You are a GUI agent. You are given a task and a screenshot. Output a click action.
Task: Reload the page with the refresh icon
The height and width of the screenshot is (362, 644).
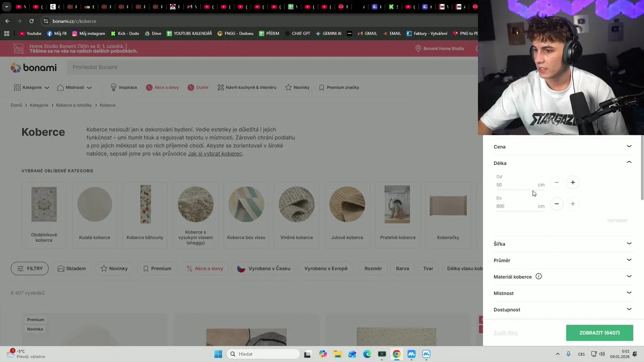click(31, 21)
